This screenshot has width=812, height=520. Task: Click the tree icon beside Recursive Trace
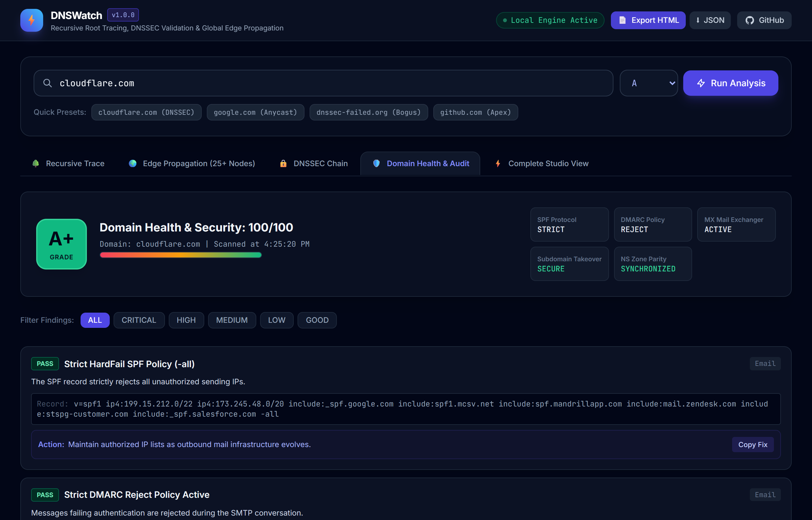36,163
